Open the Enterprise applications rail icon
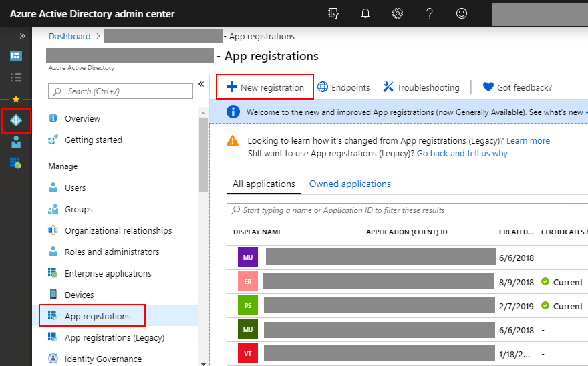This screenshot has width=588, height=366. [x=16, y=163]
